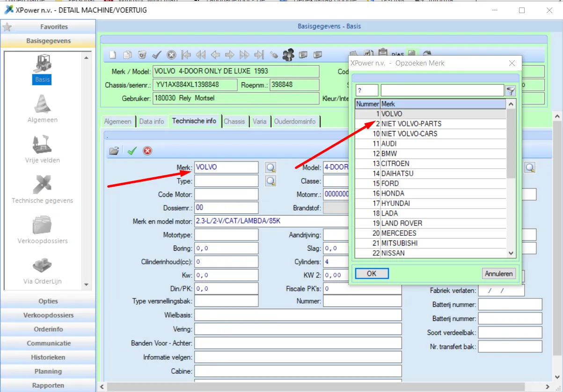
Task: Click the magnifier lookup next to Type field
Action: pos(271,181)
